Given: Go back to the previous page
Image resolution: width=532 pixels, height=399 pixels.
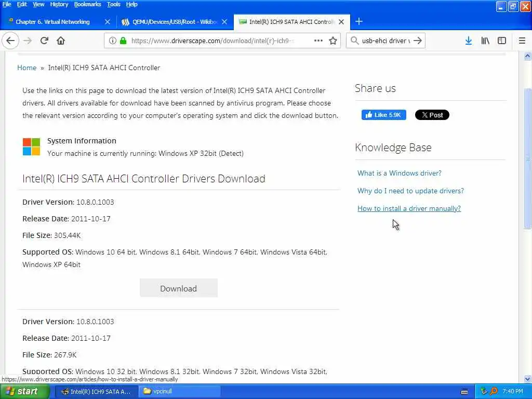Looking at the screenshot, I should [10, 41].
